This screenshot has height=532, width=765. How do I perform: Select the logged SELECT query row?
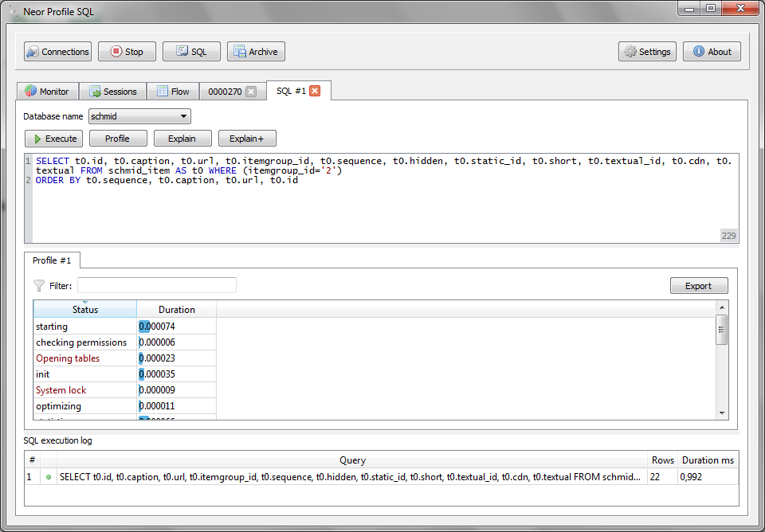(382, 477)
